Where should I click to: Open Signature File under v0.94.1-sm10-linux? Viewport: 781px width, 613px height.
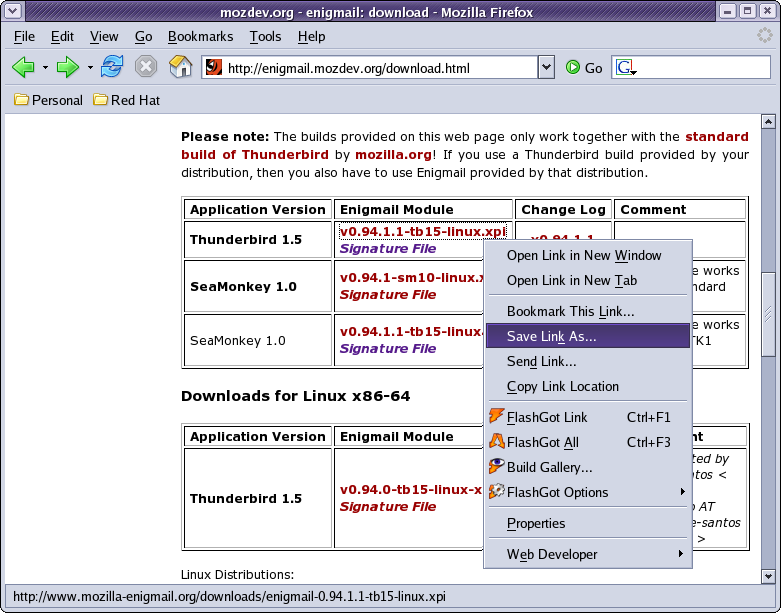click(388, 294)
